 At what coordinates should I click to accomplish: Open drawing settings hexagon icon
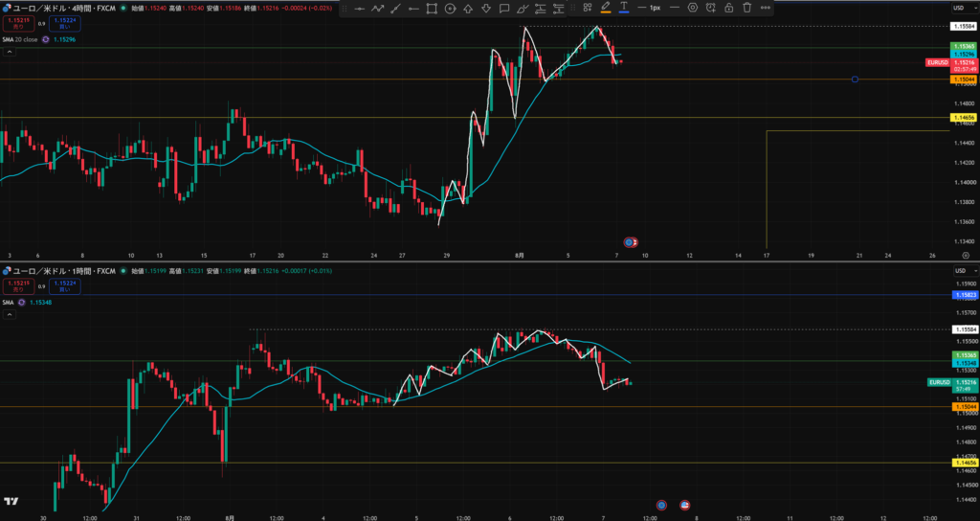[693, 8]
